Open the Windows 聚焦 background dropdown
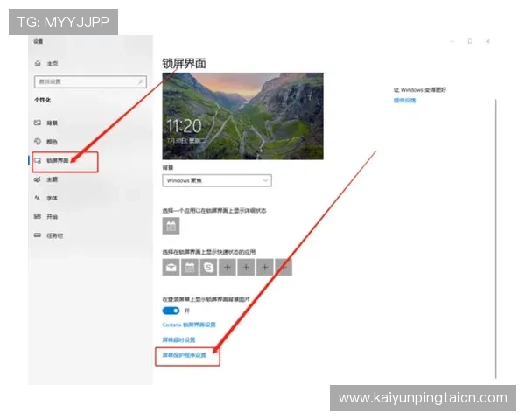The height and width of the screenshot is (420, 525). [217, 180]
